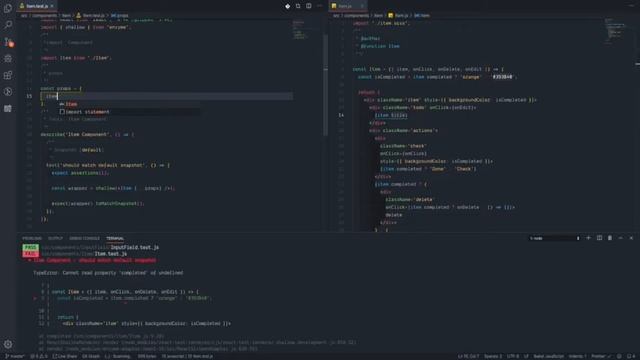Click the diamond git icon in editor toolbar

(288, 6)
